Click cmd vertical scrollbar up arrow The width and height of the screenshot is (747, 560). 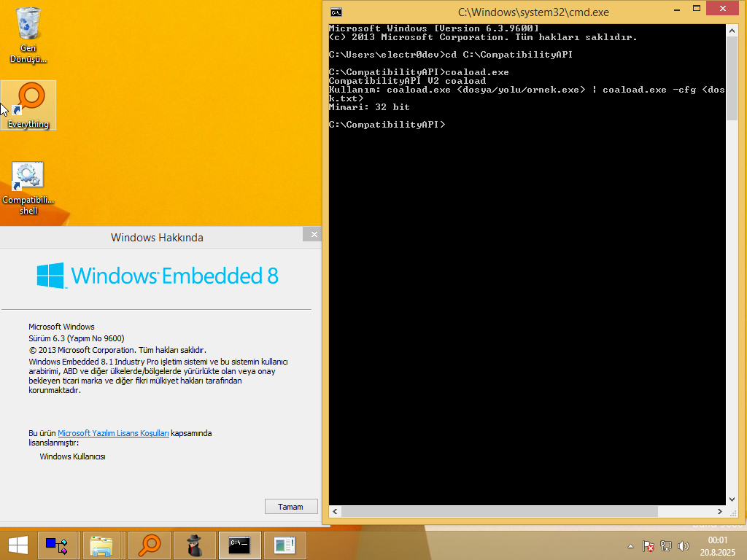point(732,31)
